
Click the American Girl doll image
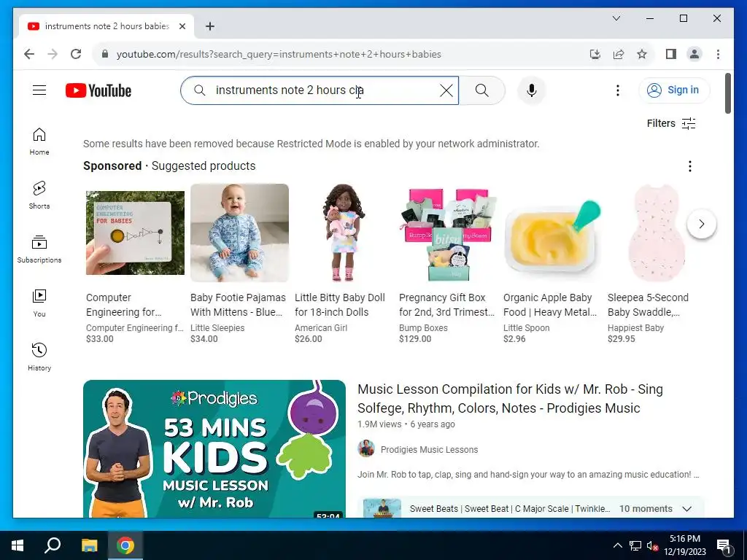coord(343,233)
